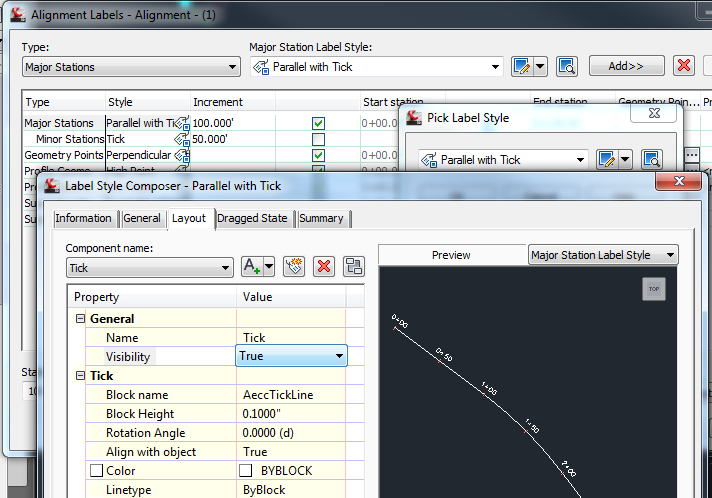Open the Type dropdown showing Major Stations

[x=131, y=67]
